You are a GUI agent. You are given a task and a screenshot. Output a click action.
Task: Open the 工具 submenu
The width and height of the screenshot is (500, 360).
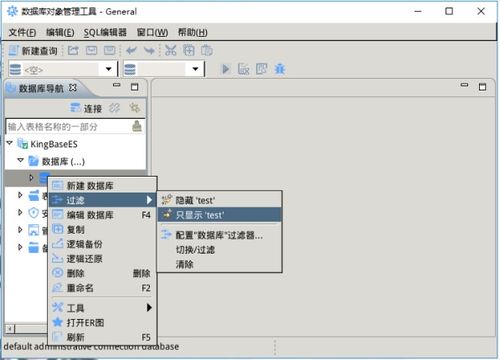[103, 308]
